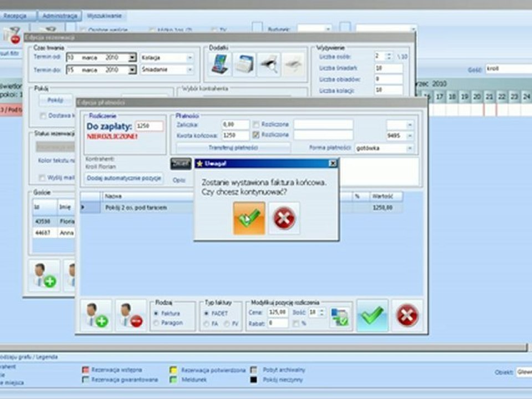
Task: Click the Ilość spinner arrows
Action: coord(322,312)
